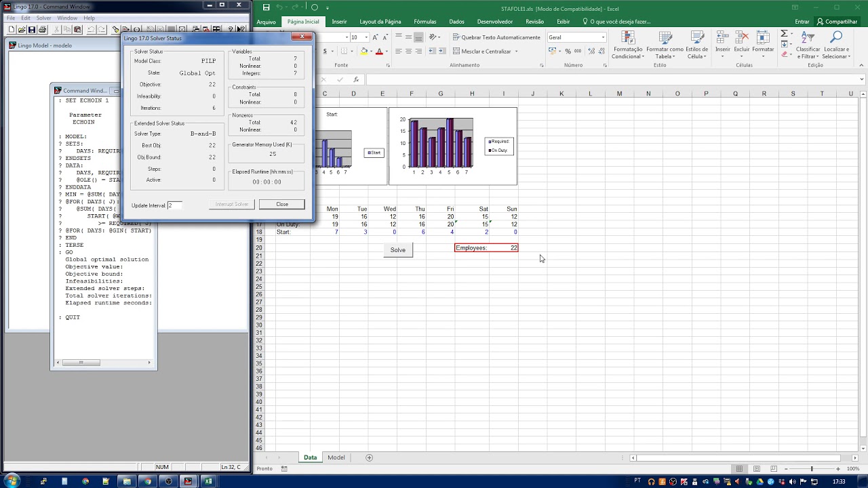This screenshot has width=868, height=488.
Task: Click Solve button on Excel sheet
Action: point(398,250)
